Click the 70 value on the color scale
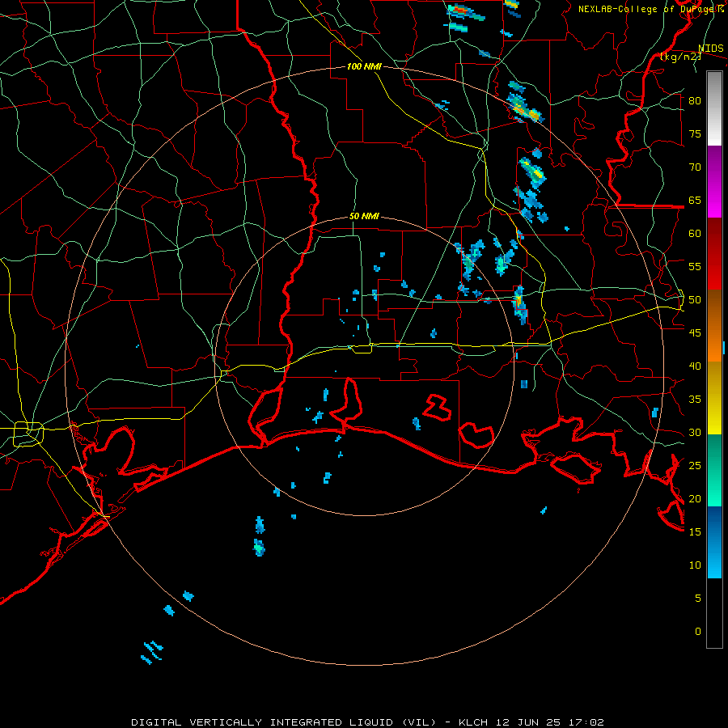Viewport: 728px width, 728px height. click(x=695, y=167)
